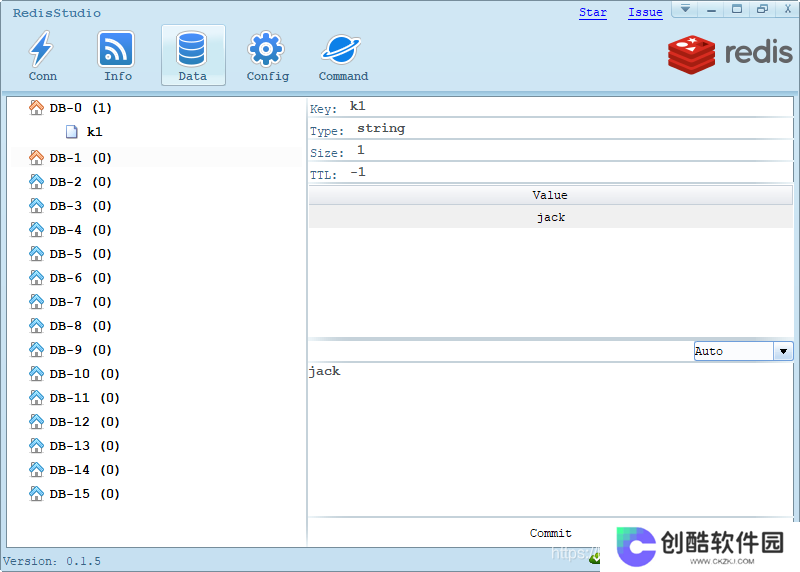800x572 pixels.
Task: Click the DB-11 house icon
Action: coord(36,397)
